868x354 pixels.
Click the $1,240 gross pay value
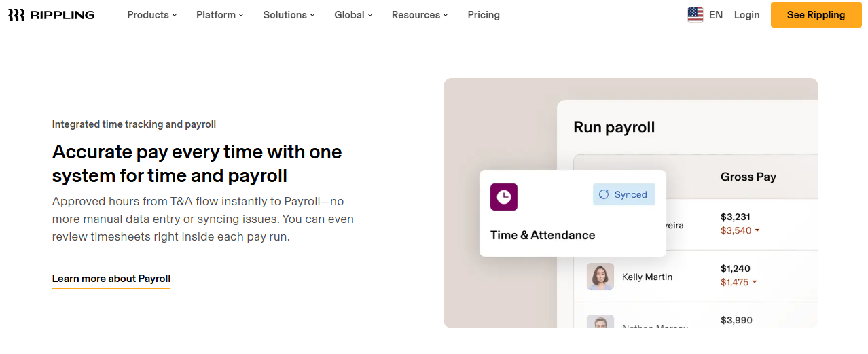pyautogui.click(x=736, y=269)
